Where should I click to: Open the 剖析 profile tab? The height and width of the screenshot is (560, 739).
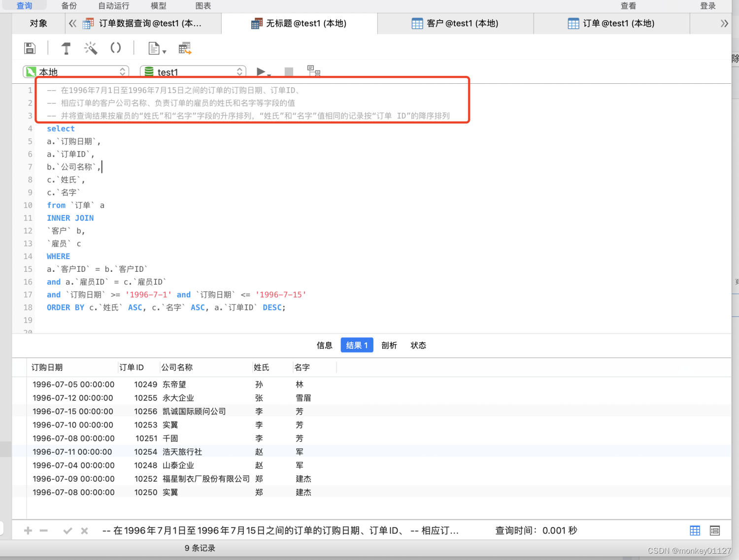click(x=389, y=345)
